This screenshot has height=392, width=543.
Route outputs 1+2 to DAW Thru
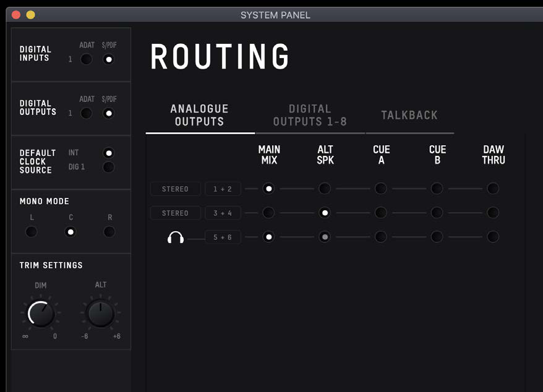click(x=493, y=189)
